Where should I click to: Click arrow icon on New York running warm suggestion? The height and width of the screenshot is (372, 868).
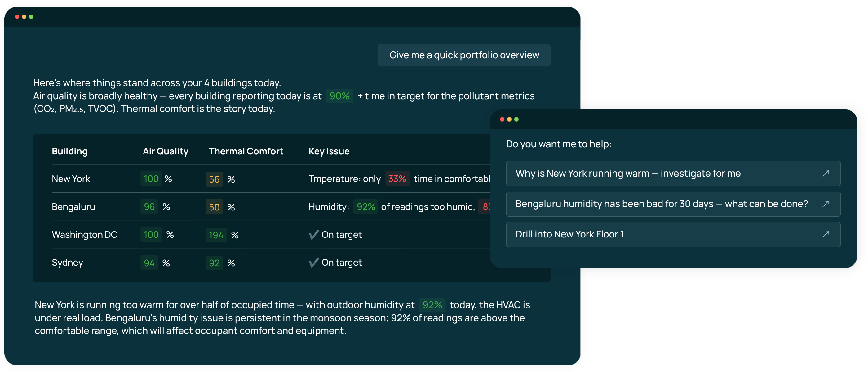(825, 174)
